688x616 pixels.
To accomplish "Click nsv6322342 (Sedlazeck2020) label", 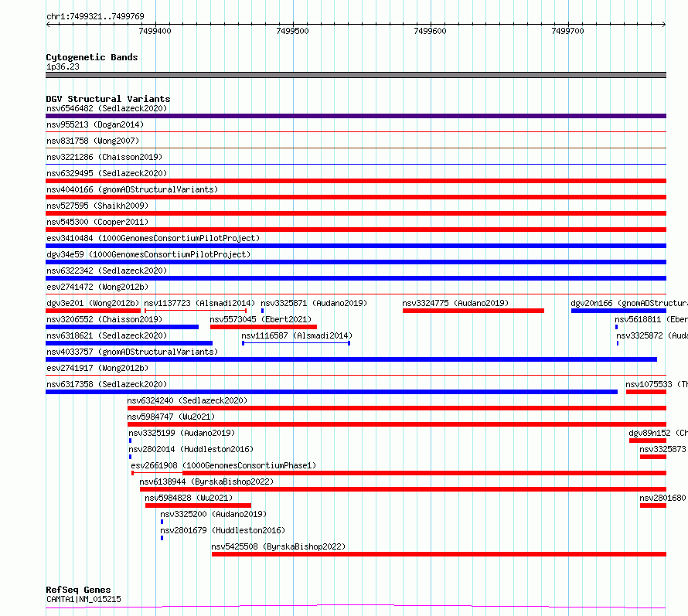I will coord(107,271).
